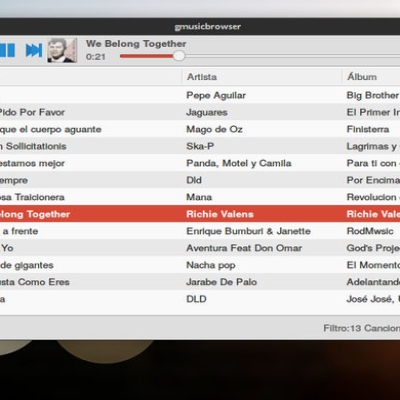This screenshot has height=400, width=400.
Task: Select the 'El Primer' album cell
Action: 373,112
